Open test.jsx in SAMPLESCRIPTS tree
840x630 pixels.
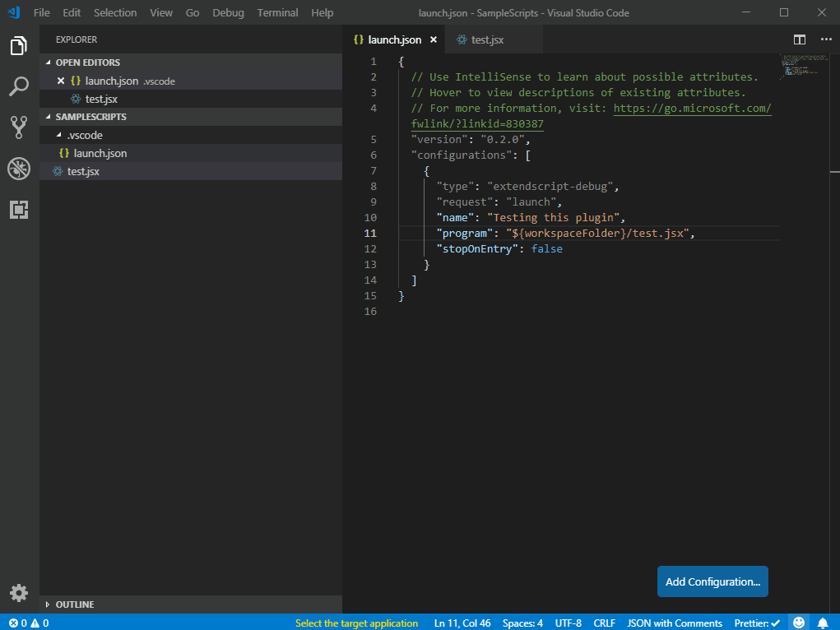pos(191,171)
